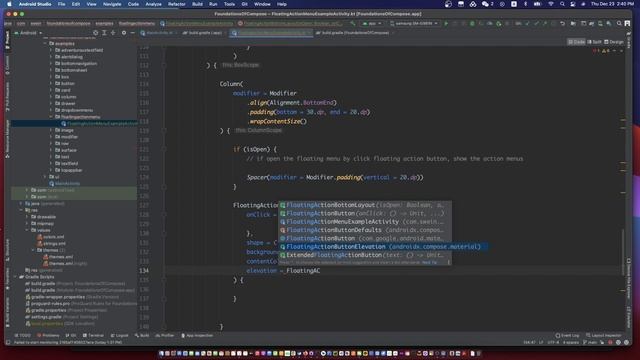This screenshot has width=640, height=360.
Task: Open the Build menu
Action: [197, 4]
